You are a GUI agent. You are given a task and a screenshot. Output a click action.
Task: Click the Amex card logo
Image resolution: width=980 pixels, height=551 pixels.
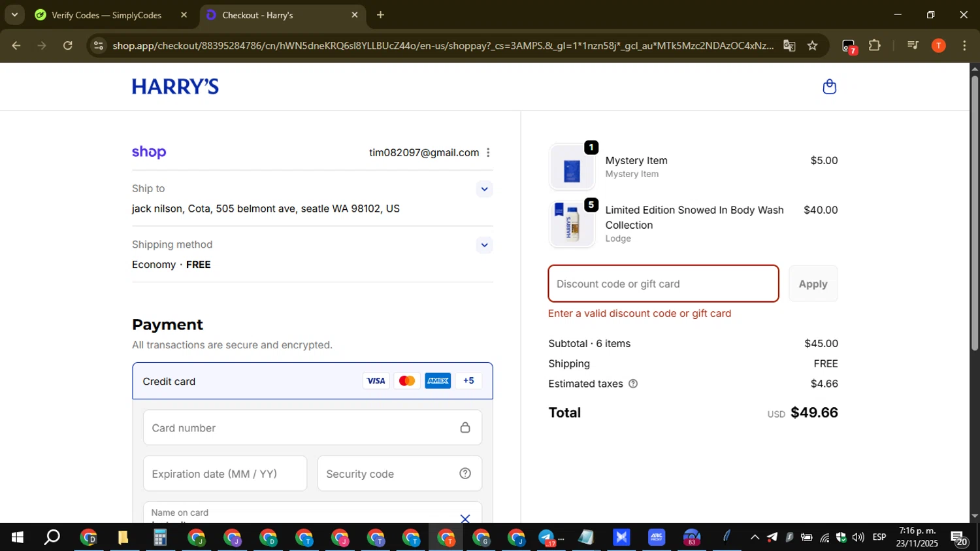coord(438,380)
